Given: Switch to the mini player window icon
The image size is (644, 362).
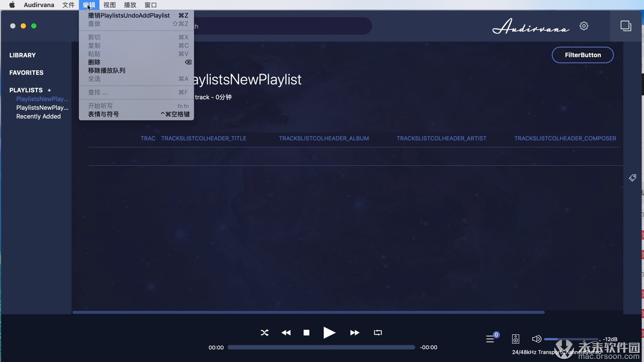Looking at the screenshot, I should tap(626, 26).
